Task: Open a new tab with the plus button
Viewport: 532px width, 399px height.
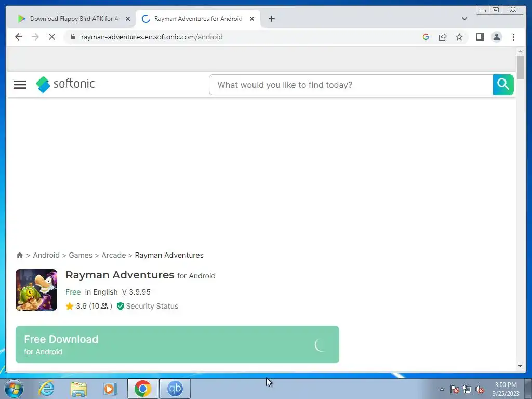Action: point(271,19)
